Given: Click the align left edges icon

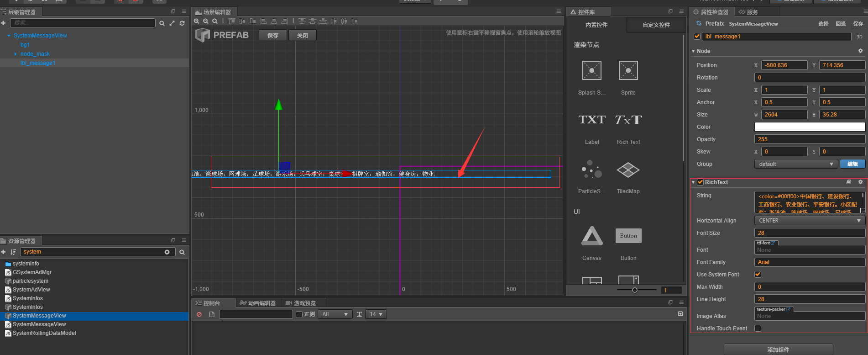Looking at the screenshot, I should pyautogui.click(x=263, y=21).
